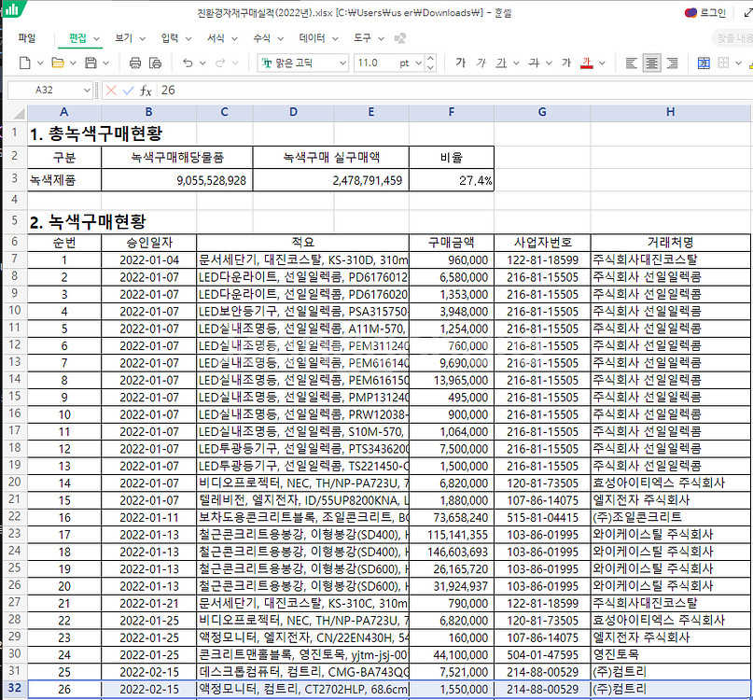Select the 거래처명 header cell
Viewport: 753px width, 700px height.
point(670,243)
